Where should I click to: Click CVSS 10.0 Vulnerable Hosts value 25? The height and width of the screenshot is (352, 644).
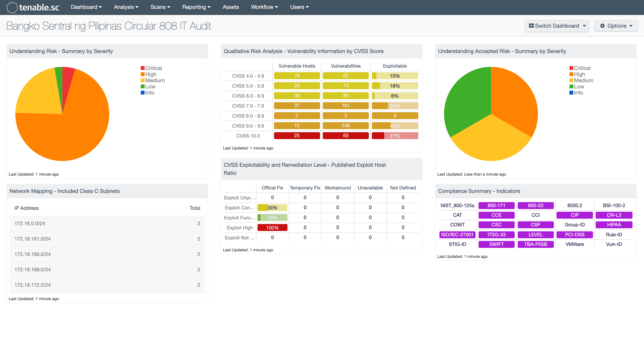coord(297,136)
